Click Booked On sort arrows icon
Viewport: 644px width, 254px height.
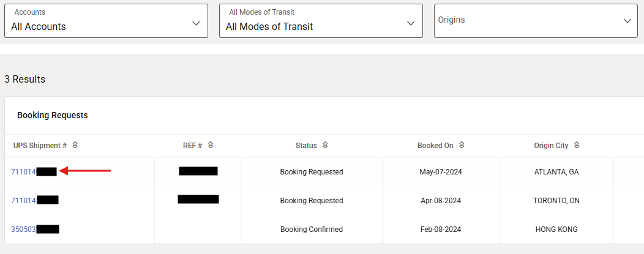(462, 146)
